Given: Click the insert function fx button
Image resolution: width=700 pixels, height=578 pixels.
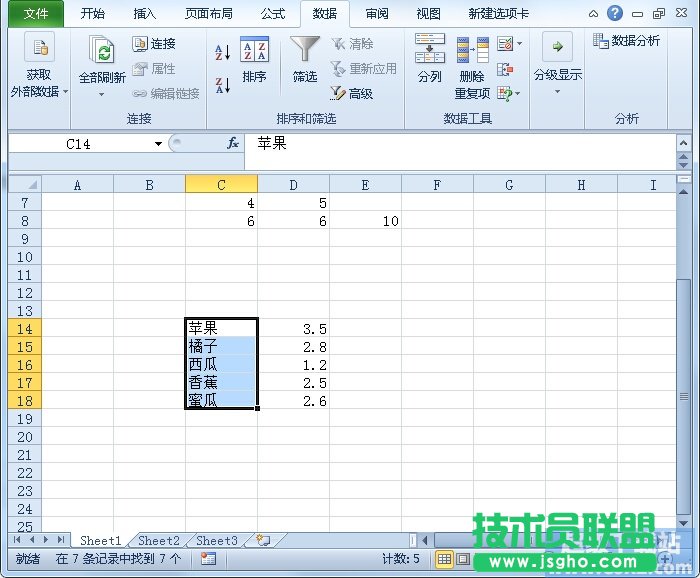Looking at the screenshot, I should [x=233, y=143].
